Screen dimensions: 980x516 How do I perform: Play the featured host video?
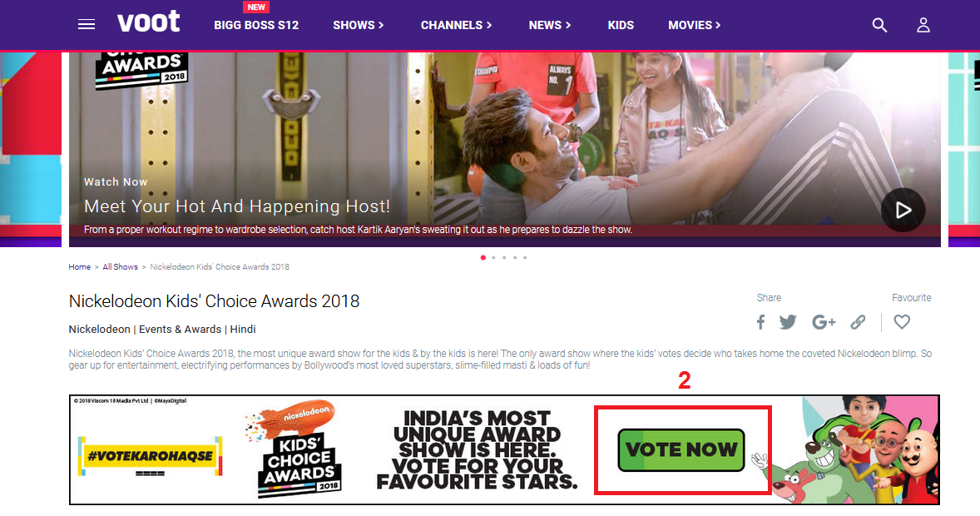[x=903, y=211]
